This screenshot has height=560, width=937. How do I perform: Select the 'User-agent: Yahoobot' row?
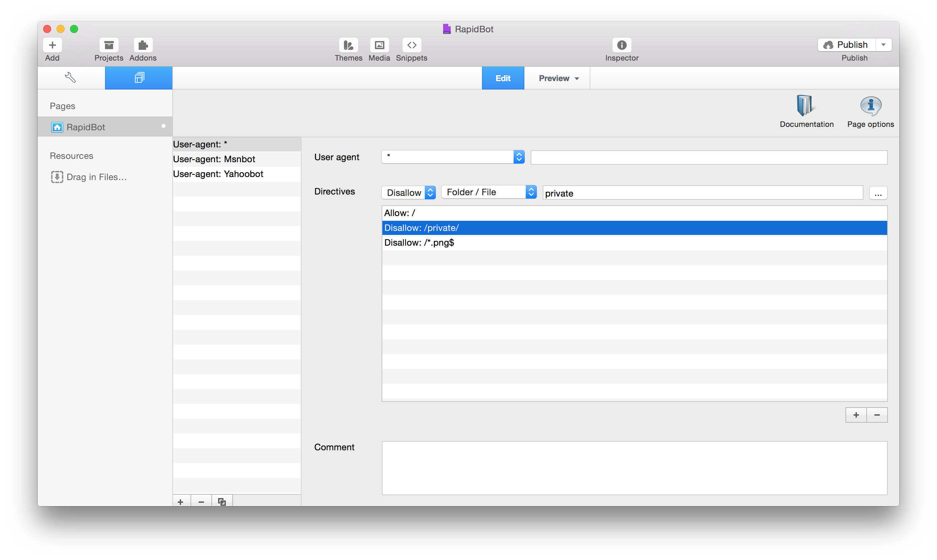pyautogui.click(x=237, y=174)
